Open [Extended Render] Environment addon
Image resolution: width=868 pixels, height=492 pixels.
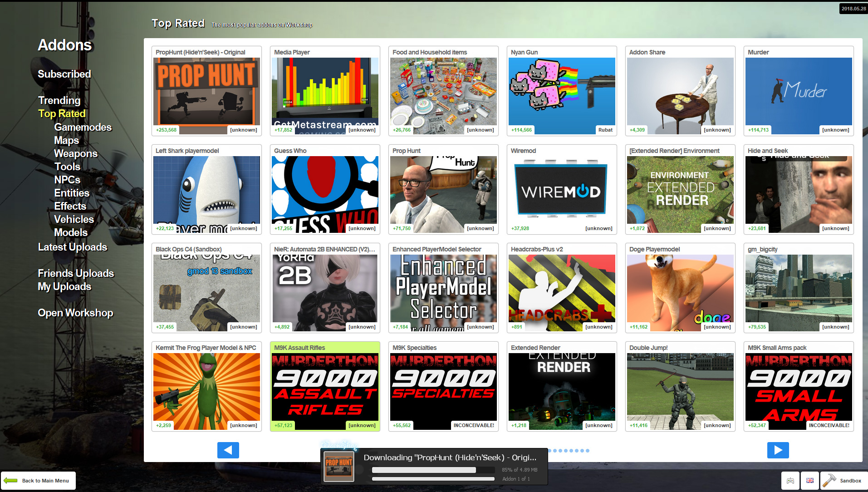click(x=680, y=189)
